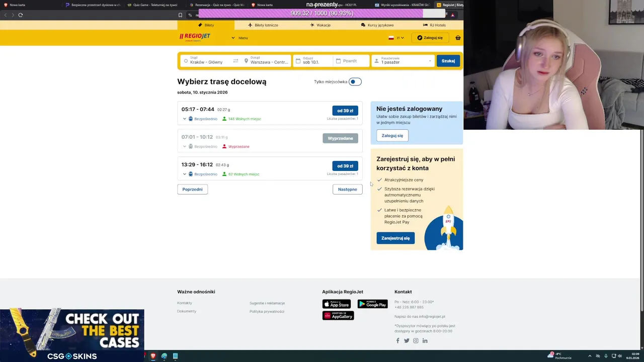The width and height of the screenshot is (644, 362).
Task: Open the taskbar clock showing 02:09
Action: (x=632, y=356)
